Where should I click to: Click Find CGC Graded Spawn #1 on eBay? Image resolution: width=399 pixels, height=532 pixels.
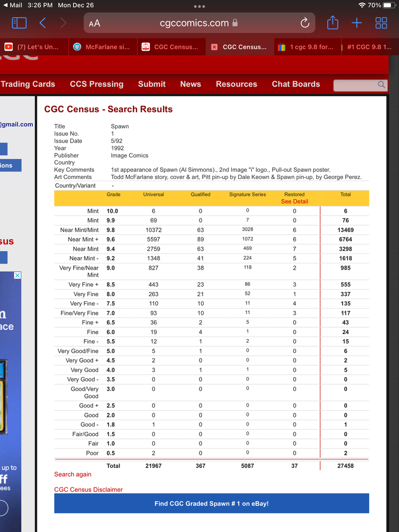211,503
